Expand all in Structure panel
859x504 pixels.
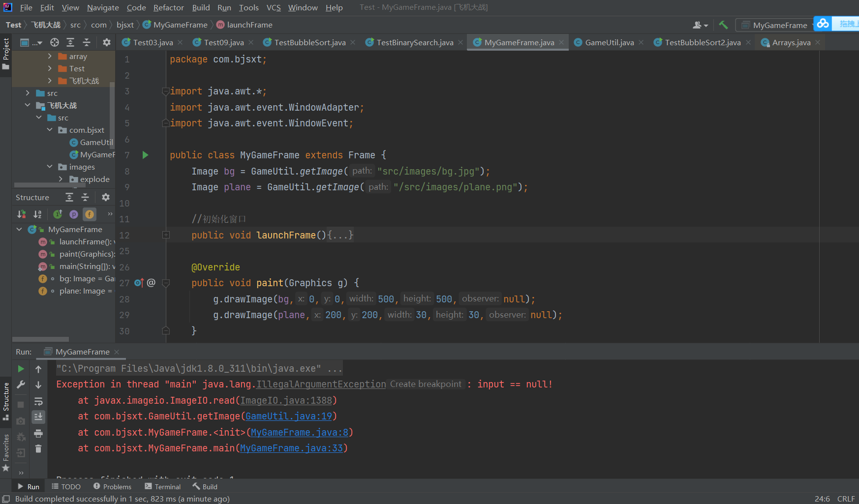coord(69,197)
